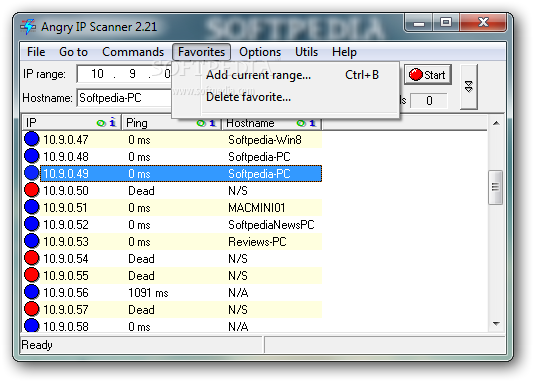Screen dimensions: 534x382
Task: Close the open Favorites menu
Action: [x=201, y=52]
